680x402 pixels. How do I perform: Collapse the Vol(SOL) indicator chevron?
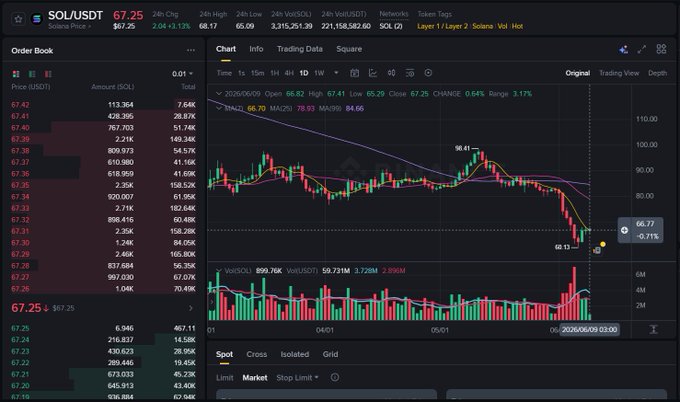tap(219, 271)
